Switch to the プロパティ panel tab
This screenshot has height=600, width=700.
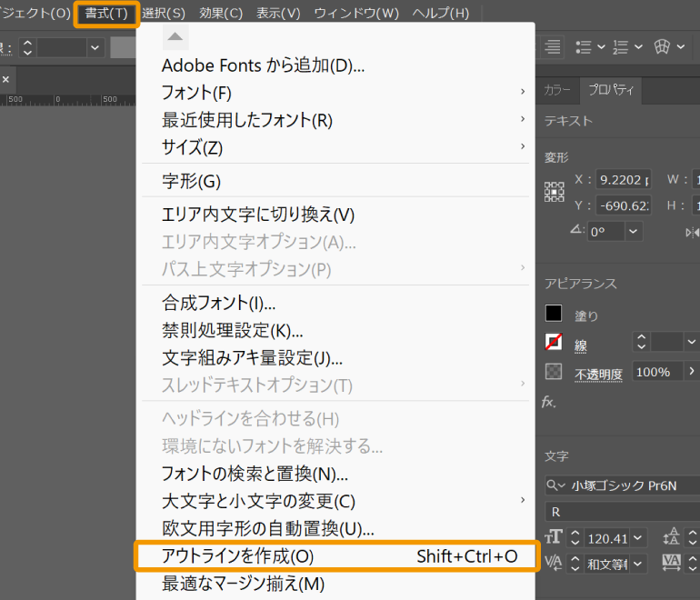click(x=610, y=90)
